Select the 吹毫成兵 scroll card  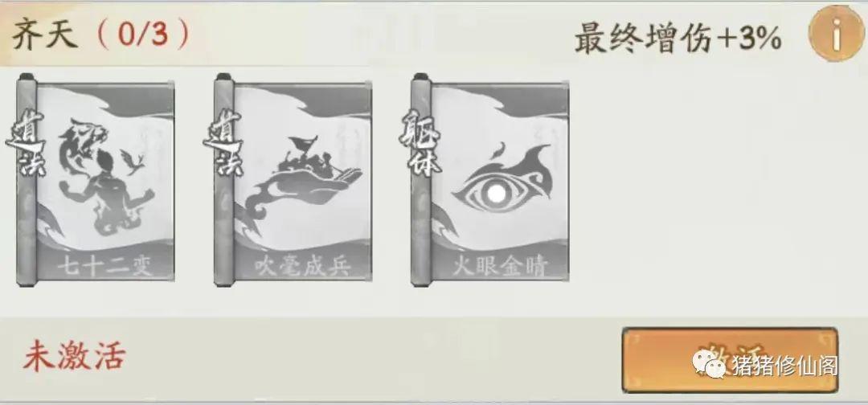point(293,181)
